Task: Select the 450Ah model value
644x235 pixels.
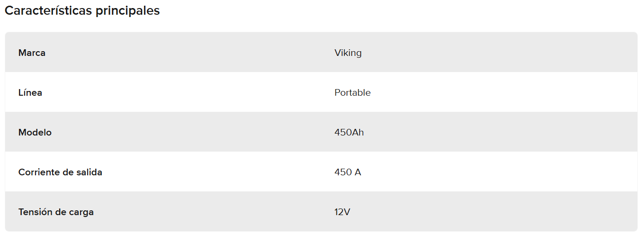Action: pos(349,133)
